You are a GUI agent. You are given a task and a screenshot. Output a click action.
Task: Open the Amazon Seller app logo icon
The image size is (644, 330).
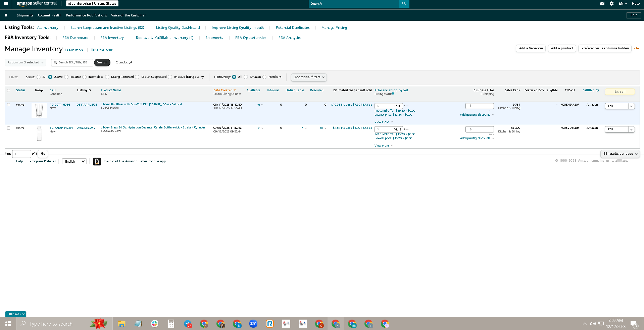coord(97,162)
